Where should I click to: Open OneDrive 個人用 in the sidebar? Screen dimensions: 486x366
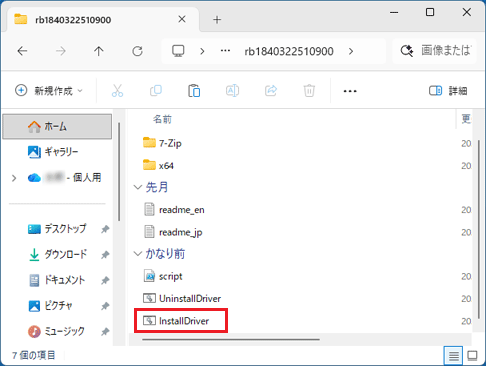pyautogui.click(x=64, y=178)
